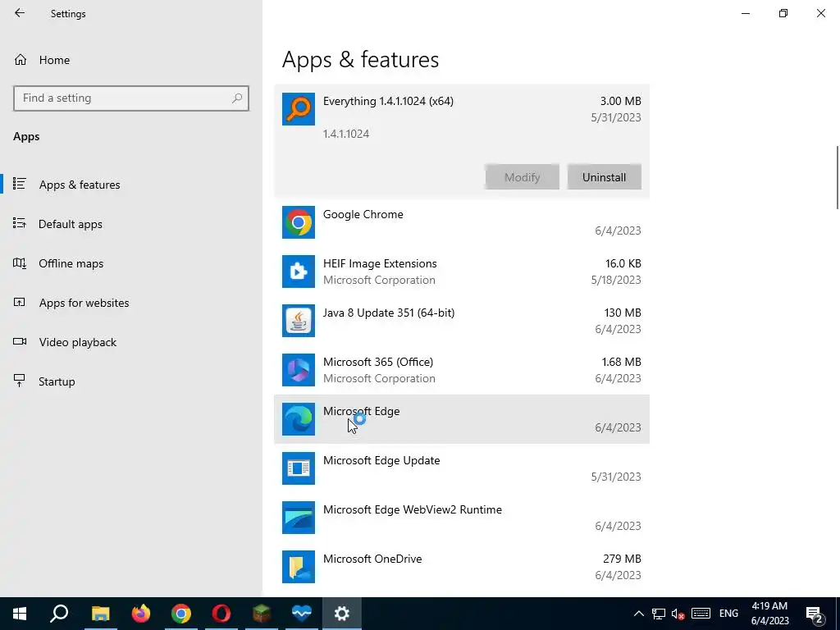The image size is (840, 630).
Task: Select Google Chrome entry name
Action: 363,214
